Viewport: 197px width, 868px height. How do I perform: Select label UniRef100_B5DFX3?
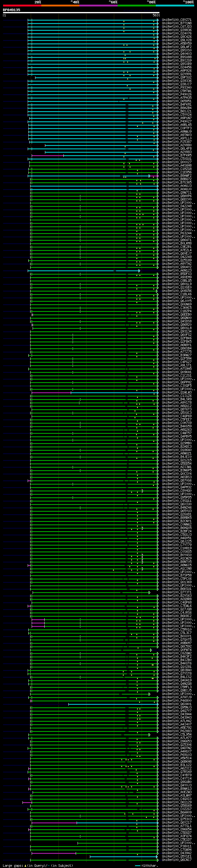[177, 274]
